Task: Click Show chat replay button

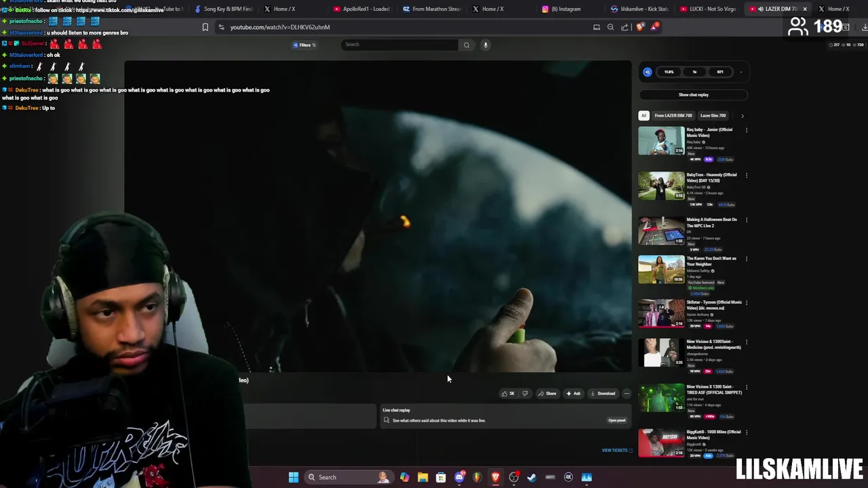Action: [x=693, y=95]
